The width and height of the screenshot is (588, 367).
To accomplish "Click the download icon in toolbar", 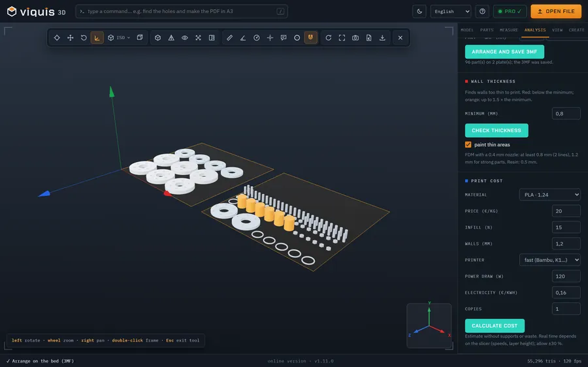I will point(382,38).
